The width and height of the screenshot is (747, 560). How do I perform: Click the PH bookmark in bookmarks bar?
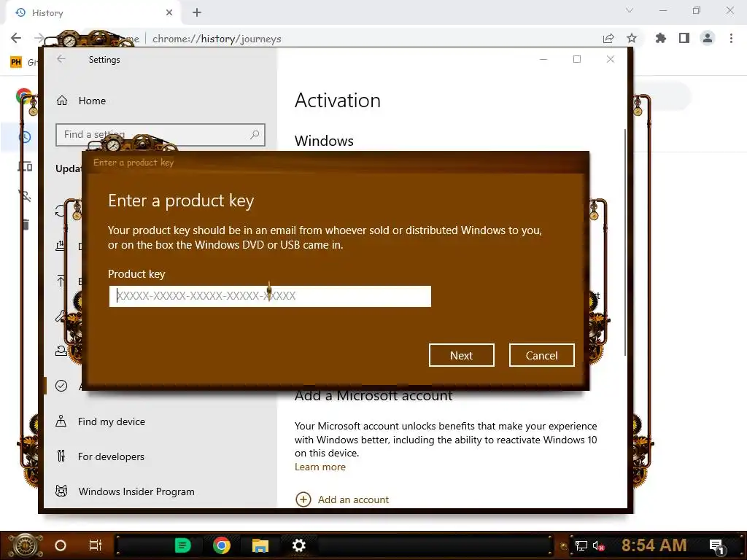point(16,62)
